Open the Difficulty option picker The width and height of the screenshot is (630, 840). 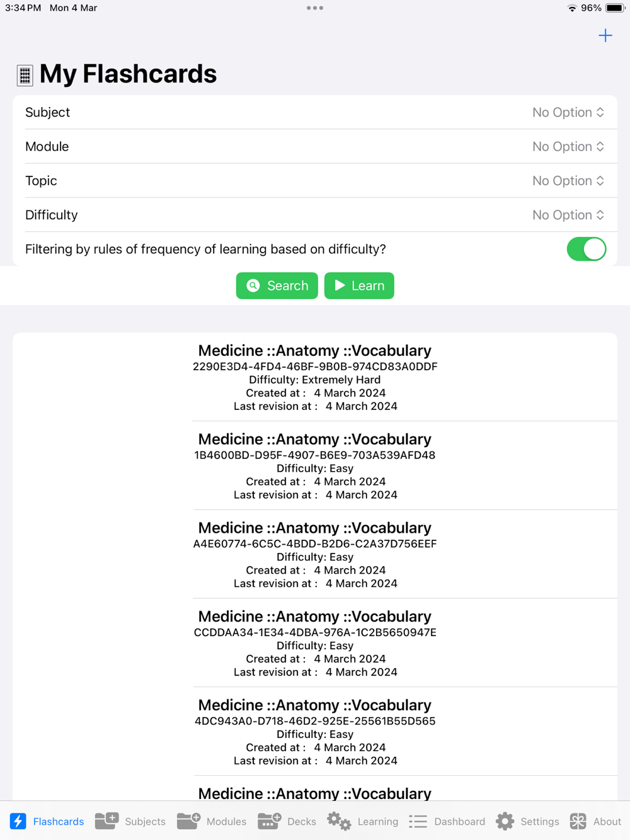568,215
